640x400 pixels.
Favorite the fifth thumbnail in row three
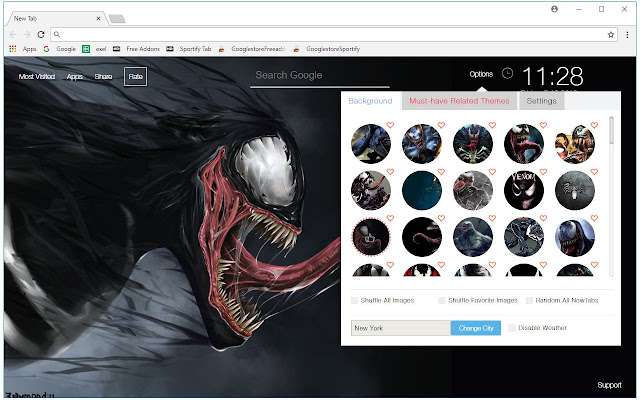point(594,218)
